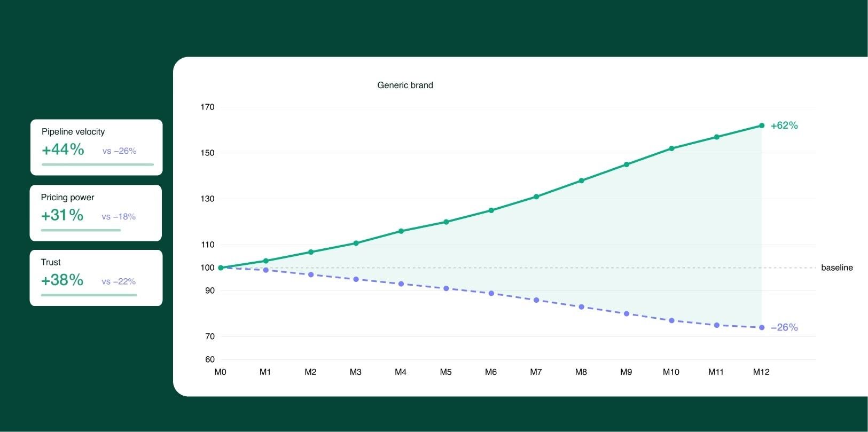Select the "Pricing power" card heading
The image size is (868, 432).
pyautogui.click(x=67, y=197)
